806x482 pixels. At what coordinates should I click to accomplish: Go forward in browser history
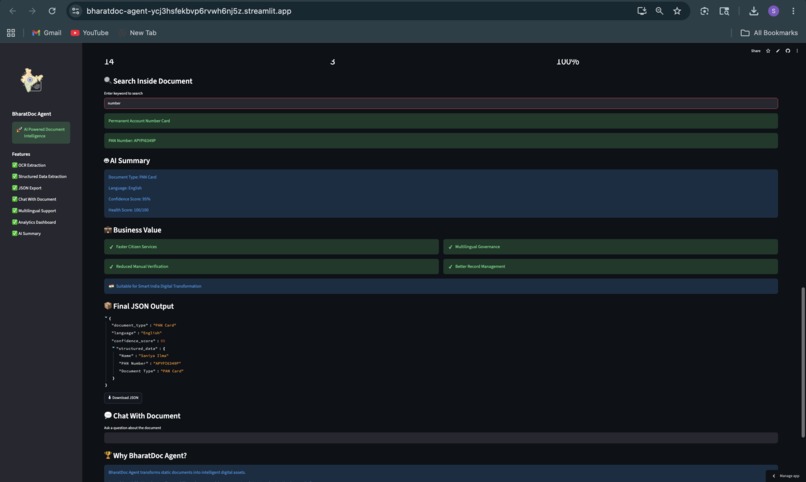(x=32, y=11)
